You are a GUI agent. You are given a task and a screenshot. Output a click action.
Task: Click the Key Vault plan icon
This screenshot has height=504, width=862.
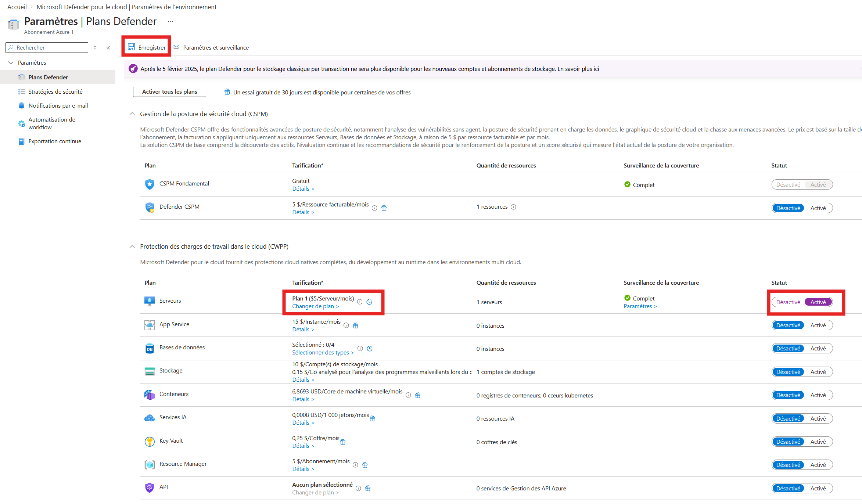pyautogui.click(x=150, y=441)
